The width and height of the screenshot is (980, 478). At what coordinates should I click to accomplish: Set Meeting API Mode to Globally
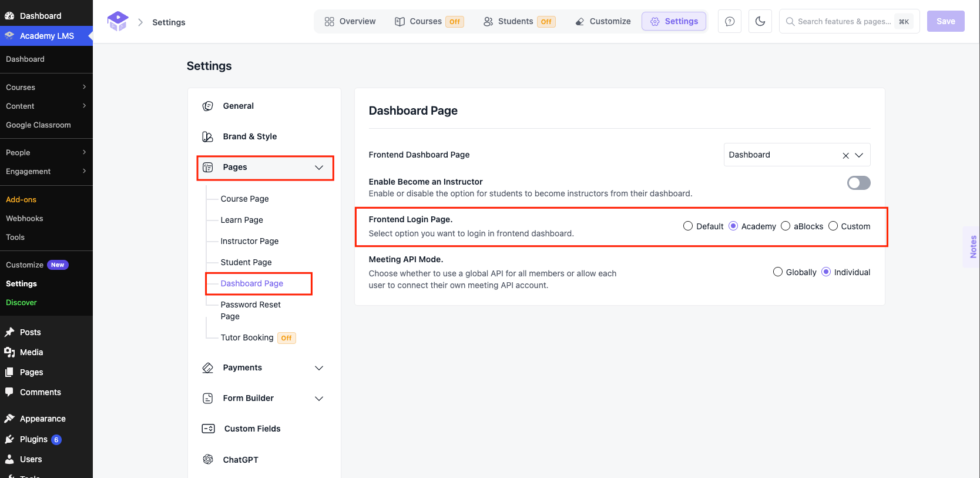point(778,272)
